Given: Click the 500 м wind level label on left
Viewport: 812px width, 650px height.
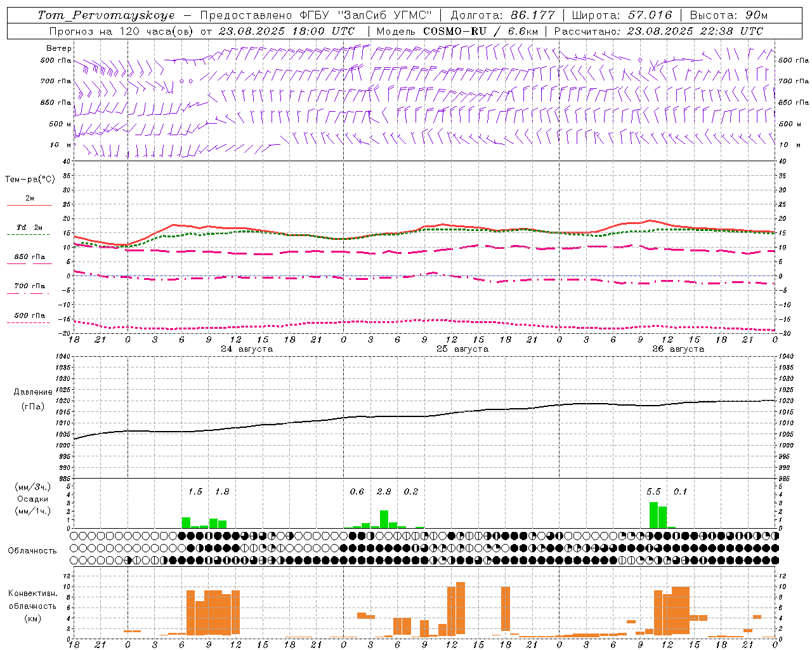Looking at the screenshot, I should point(61,124).
